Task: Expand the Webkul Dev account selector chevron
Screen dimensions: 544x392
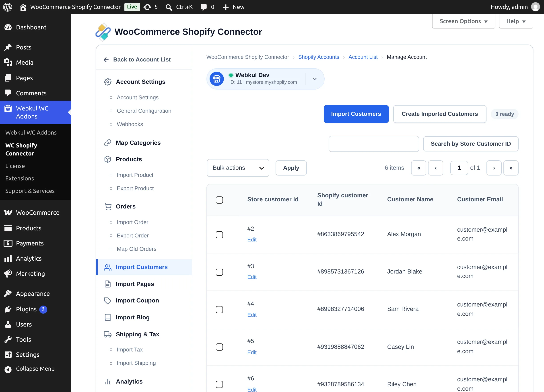Action: click(x=315, y=79)
